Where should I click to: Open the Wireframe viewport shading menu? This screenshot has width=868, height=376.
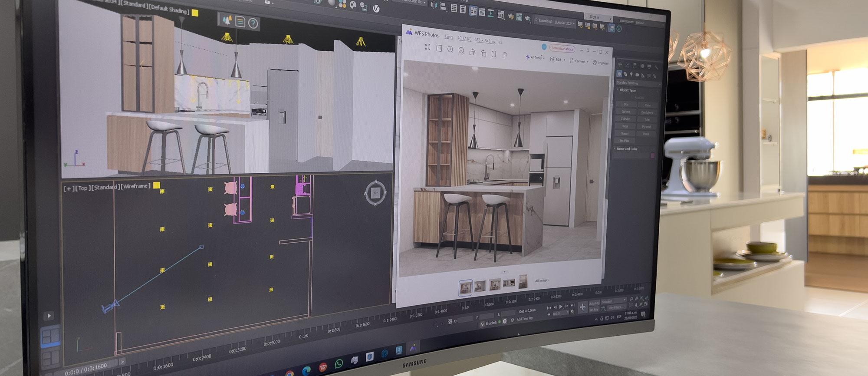pyautogui.click(x=137, y=186)
